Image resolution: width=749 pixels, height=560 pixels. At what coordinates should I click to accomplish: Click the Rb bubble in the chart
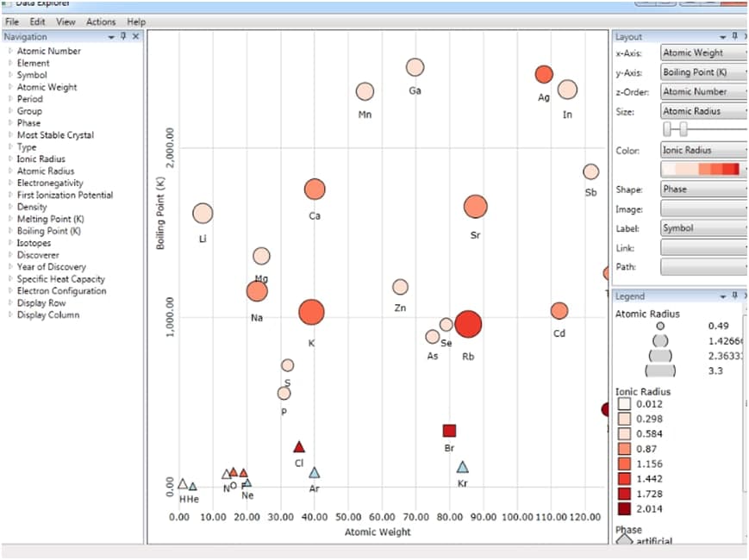[x=468, y=324]
